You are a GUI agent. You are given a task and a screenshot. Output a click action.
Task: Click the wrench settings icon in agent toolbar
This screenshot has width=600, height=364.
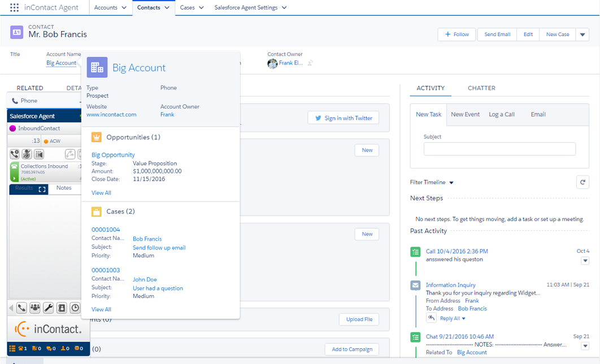[48, 308]
